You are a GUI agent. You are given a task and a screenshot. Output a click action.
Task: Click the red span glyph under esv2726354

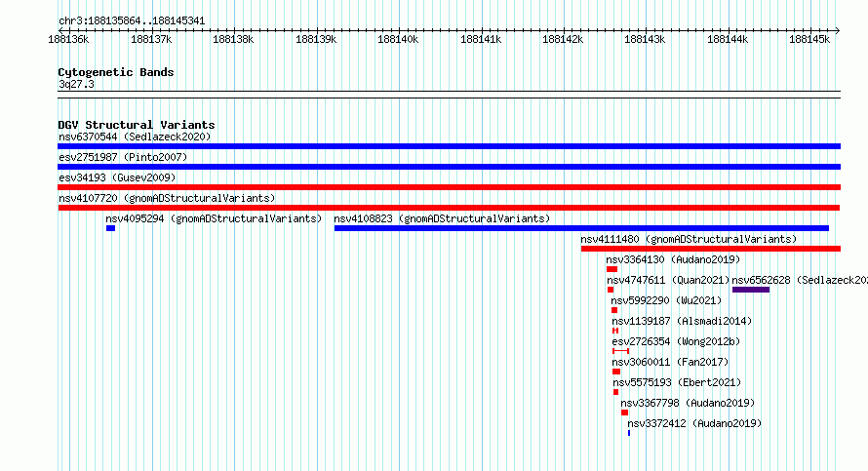[x=620, y=351]
